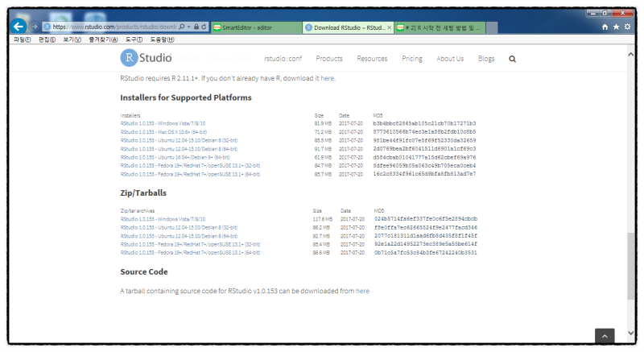
Task: Click the vertical scrollbar thumb
Action: [630, 266]
